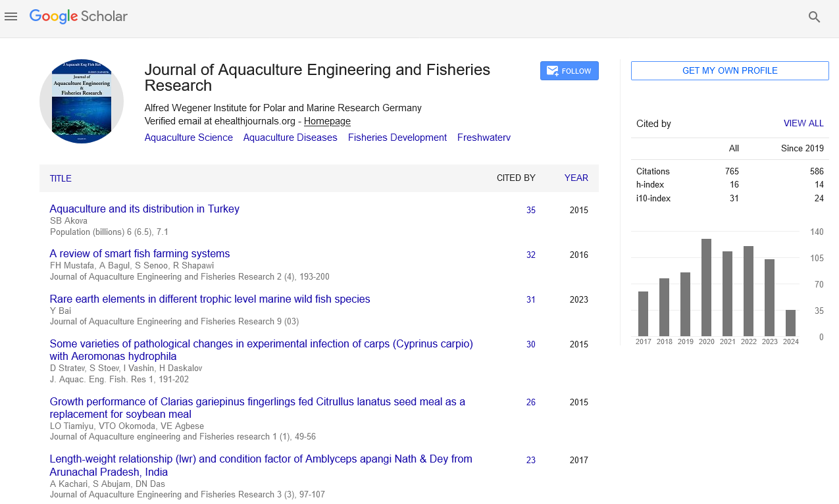This screenshot has height=504, width=839.
Task: Click the citation count 31
Action: tap(531, 300)
